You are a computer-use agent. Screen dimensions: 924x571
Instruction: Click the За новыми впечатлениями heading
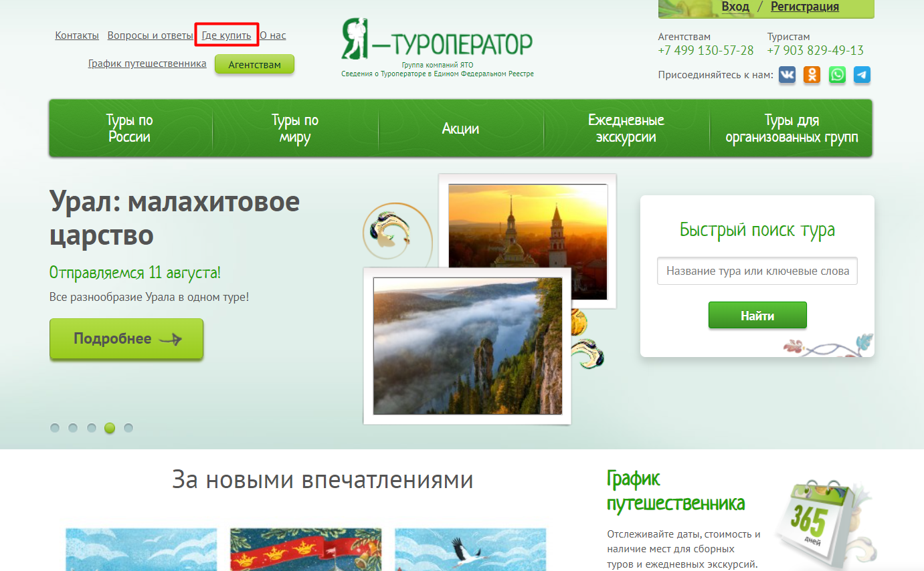point(322,479)
